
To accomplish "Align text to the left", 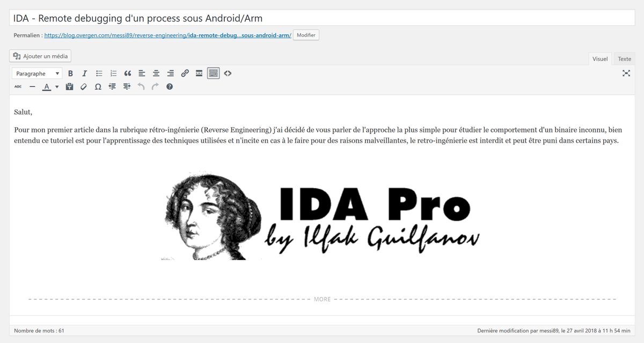I will pyautogui.click(x=142, y=73).
